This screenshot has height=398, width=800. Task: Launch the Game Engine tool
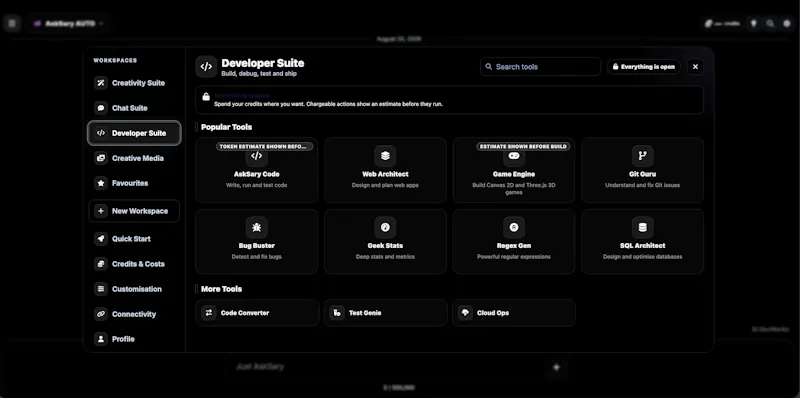point(514,170)
